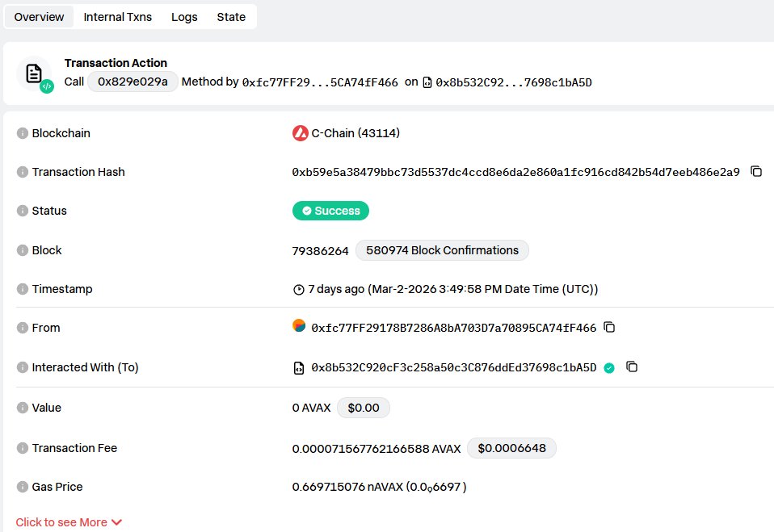Click the info icon next to Blockchain

[x=21, y=133]
